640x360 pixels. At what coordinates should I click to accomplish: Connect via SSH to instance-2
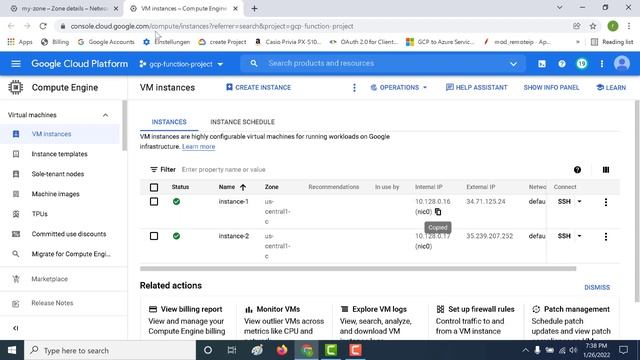(x=564, y=236)
